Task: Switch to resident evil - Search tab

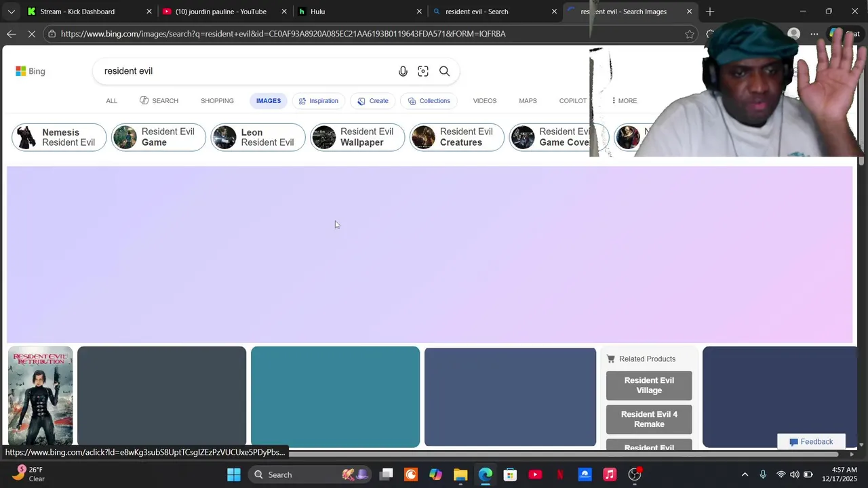Action: coord(495,12)
